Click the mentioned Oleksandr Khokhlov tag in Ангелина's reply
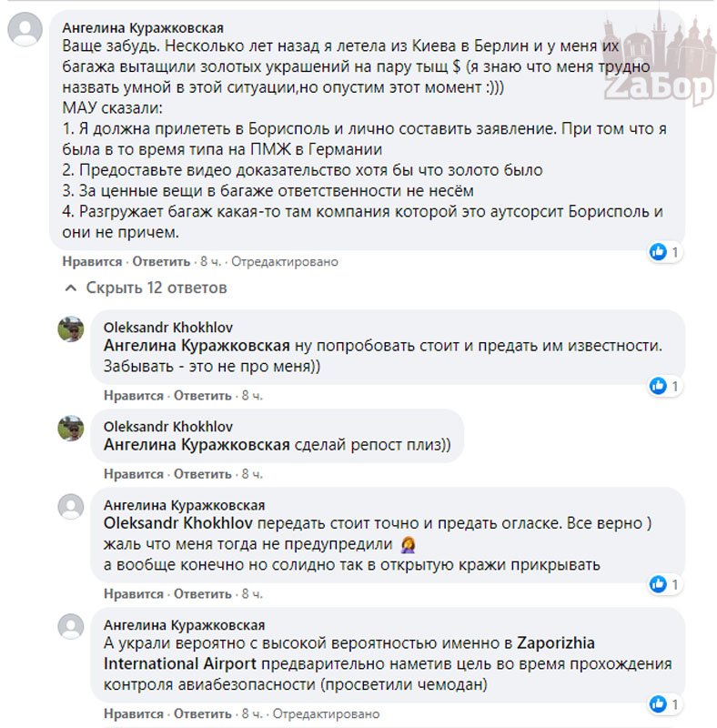The width and height of the screenshot is (717, 728). pyautogui.click(x=176, y=524)
